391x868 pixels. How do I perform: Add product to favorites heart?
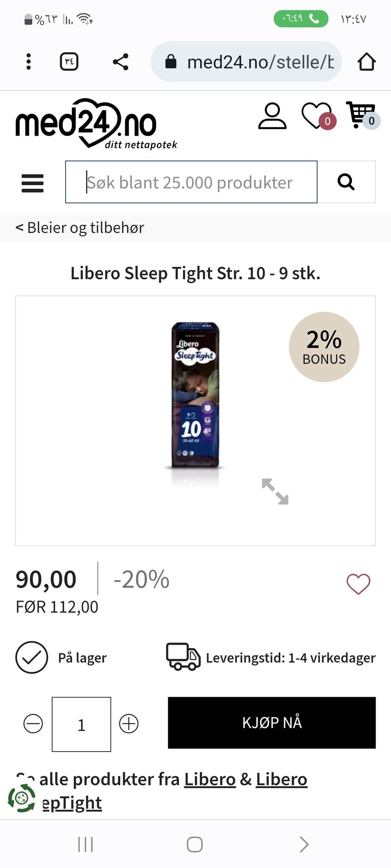358,584
